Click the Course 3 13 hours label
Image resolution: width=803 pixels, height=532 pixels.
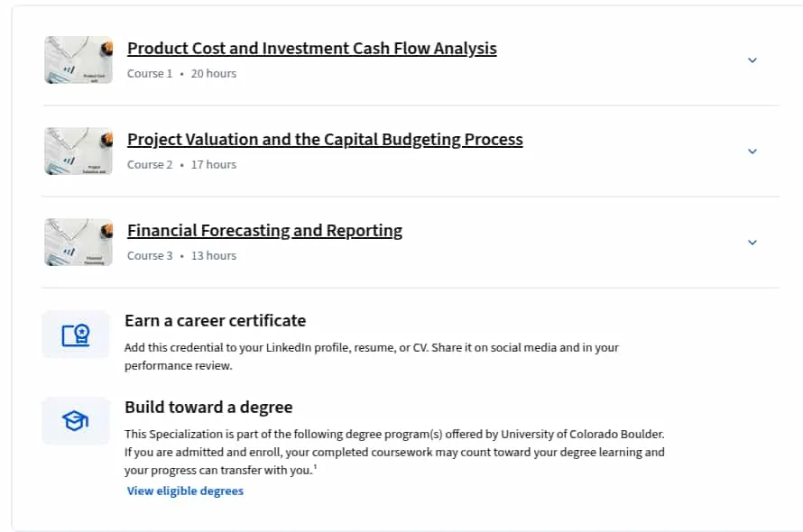pyautogui.click(x=181, y=256)
